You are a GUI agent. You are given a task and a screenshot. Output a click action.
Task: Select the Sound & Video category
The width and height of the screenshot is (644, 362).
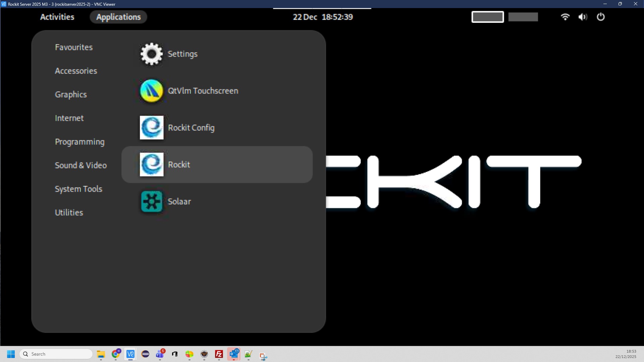(x=81, y=165)
